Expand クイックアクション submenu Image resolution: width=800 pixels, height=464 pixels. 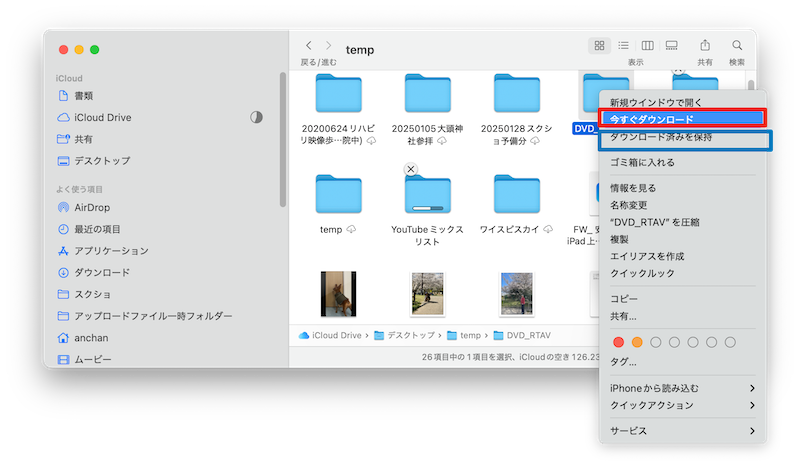click(682, 405)
